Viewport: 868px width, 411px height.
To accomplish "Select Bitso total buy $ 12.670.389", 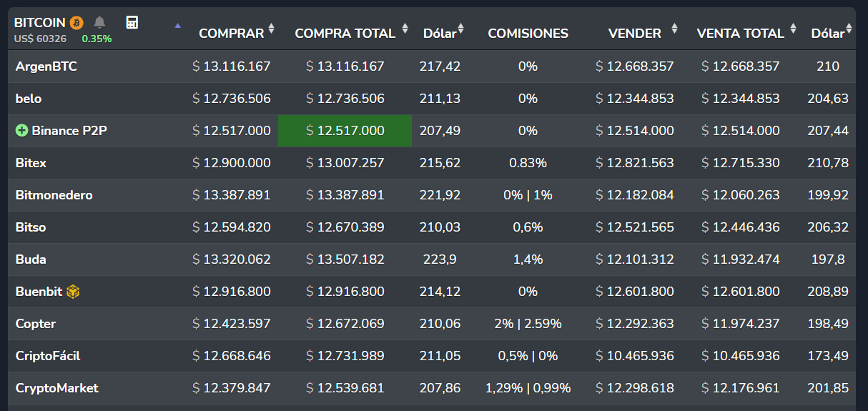I will [x=345, y=227].
